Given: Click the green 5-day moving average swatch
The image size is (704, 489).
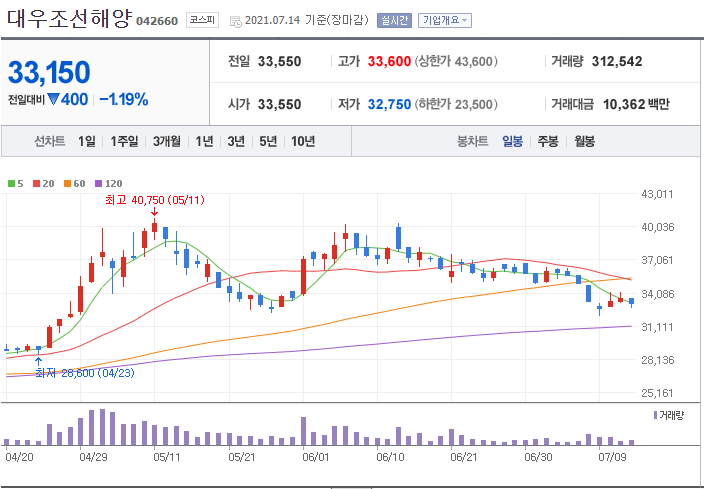Looking at the screenshot, I should point(12,183).
